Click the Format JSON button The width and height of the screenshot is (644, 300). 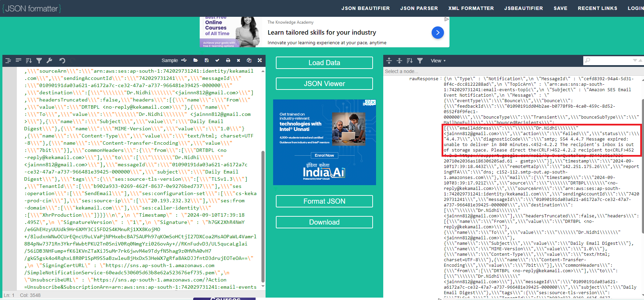324,201
